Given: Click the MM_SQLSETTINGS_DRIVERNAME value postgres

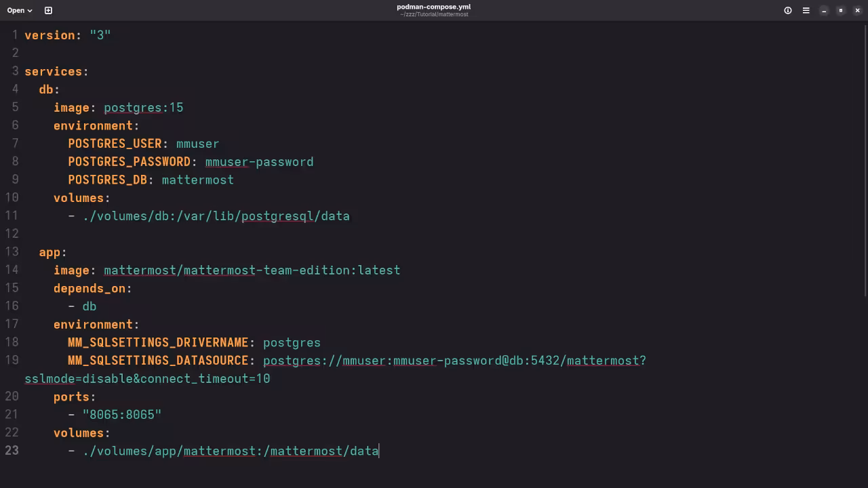Looking at the screenshot, I should (292, 342).
